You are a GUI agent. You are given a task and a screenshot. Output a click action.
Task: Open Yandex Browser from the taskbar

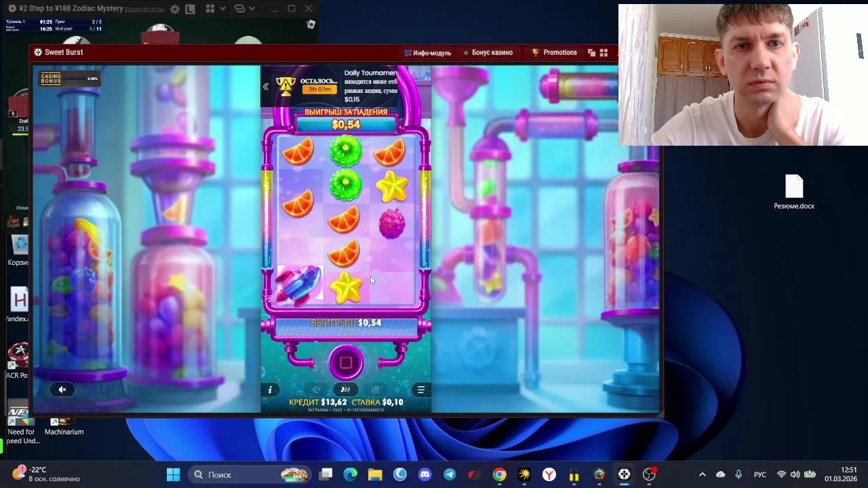tap(549, 474)
